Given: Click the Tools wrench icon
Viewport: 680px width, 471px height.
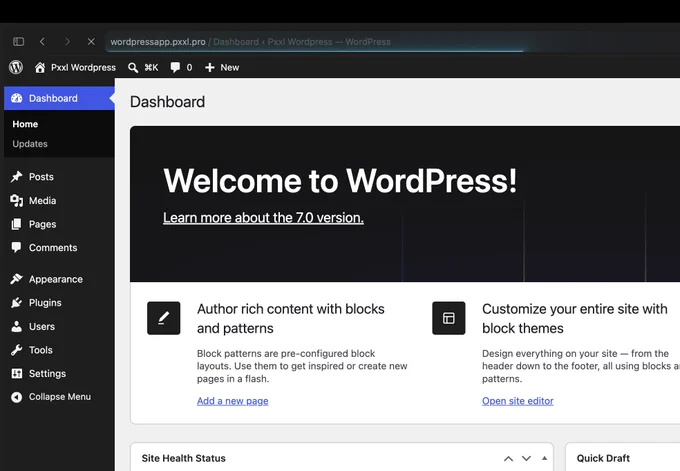Looking at the screenshot, I should [16, 350].
